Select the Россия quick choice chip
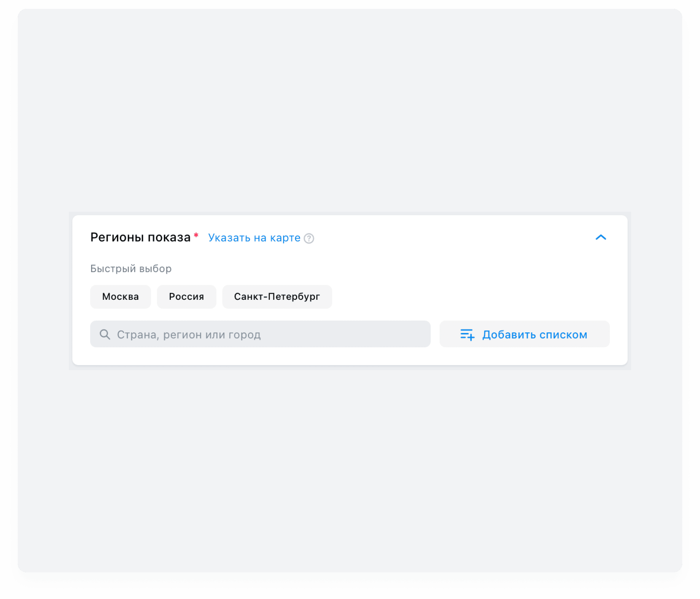The height and width of the screenshot is (599, 700). (187, 297)
